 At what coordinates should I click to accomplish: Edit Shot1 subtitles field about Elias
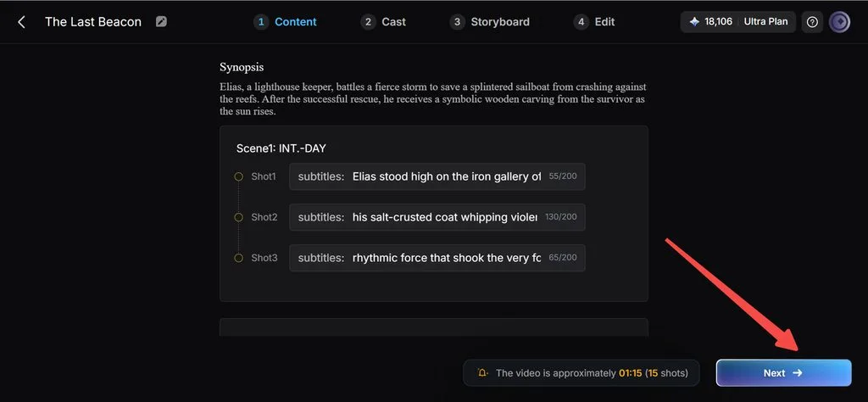pos(437,176)
